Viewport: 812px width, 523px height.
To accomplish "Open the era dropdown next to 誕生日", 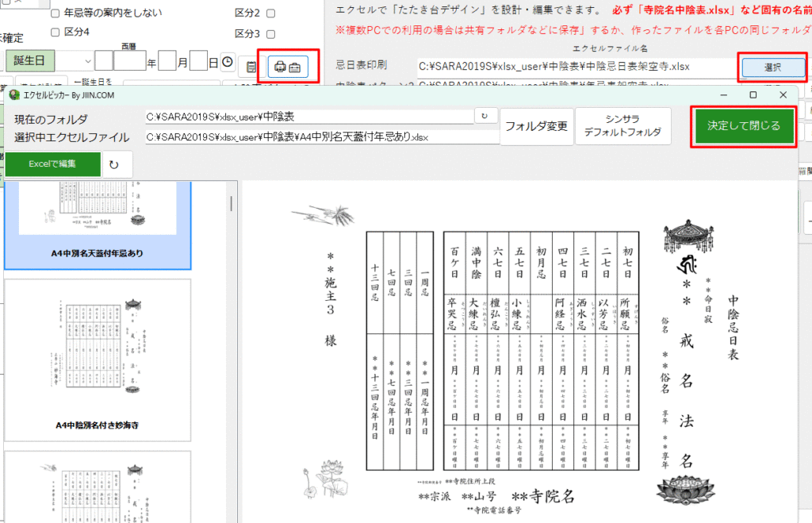I will (83, 61).
